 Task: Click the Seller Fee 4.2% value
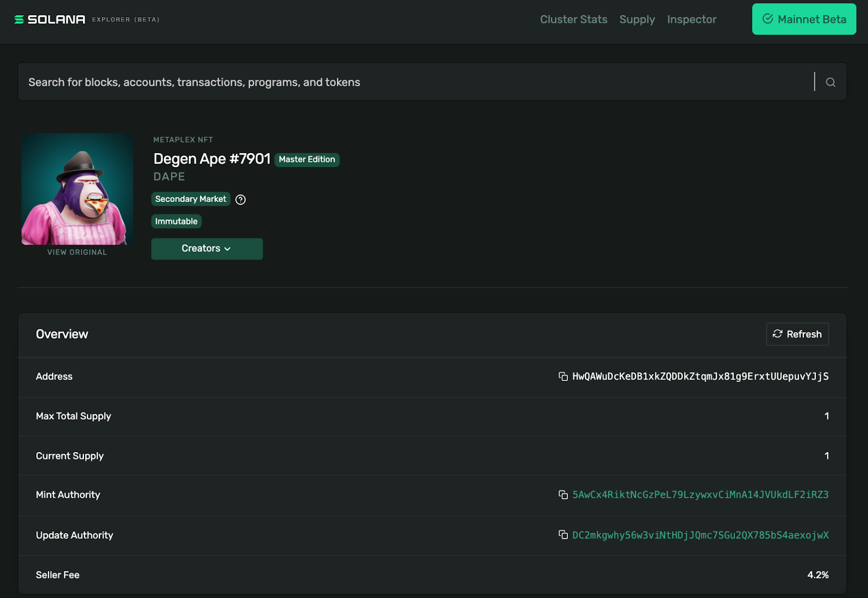click(818, 575)
